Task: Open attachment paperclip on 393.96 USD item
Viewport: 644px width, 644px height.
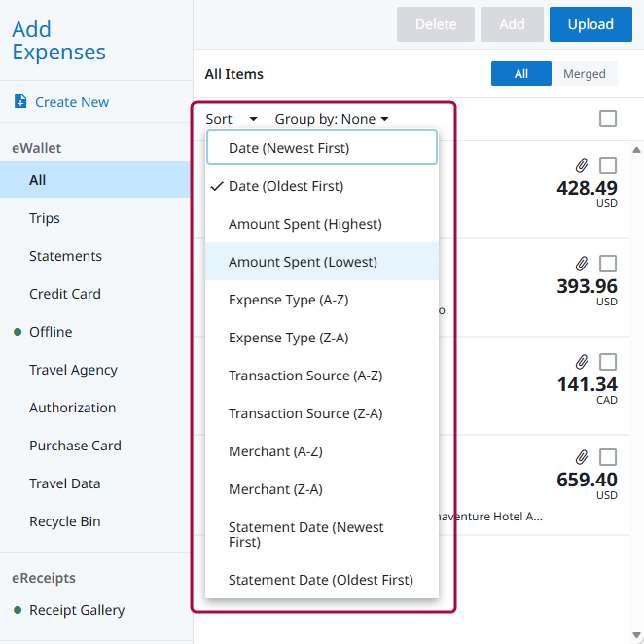Action: tap(581, 264)
